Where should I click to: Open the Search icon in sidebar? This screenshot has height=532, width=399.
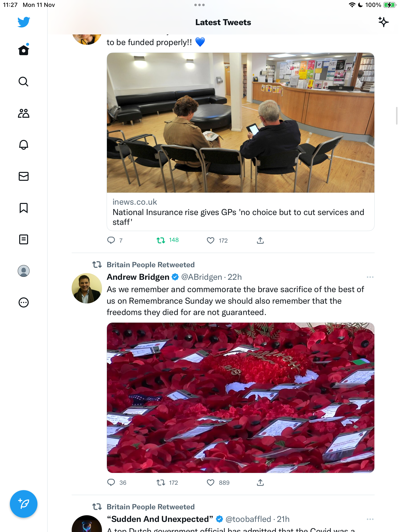[x=24, y=82]
